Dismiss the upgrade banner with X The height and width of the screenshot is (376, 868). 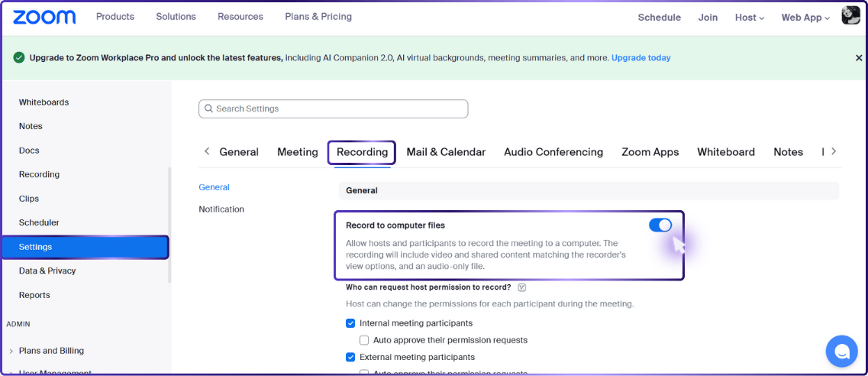point(859,57)
